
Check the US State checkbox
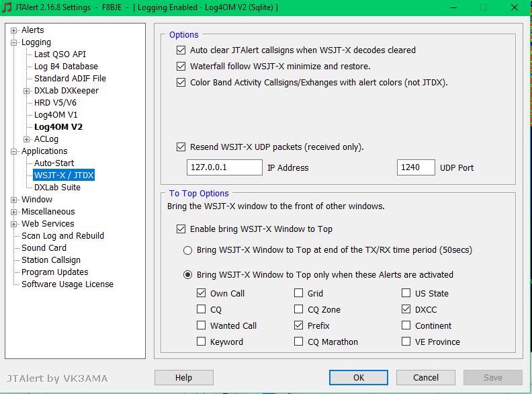406,292
